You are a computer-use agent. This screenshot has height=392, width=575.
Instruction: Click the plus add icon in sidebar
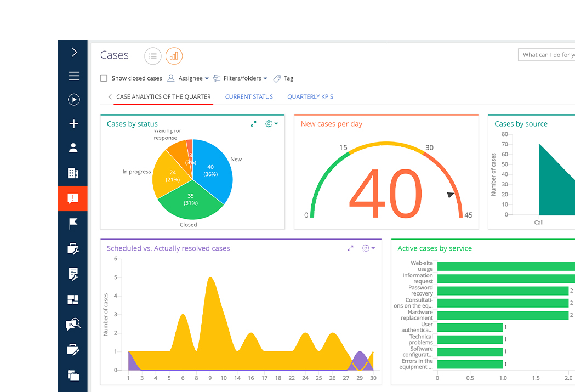[x=73, y=124]
